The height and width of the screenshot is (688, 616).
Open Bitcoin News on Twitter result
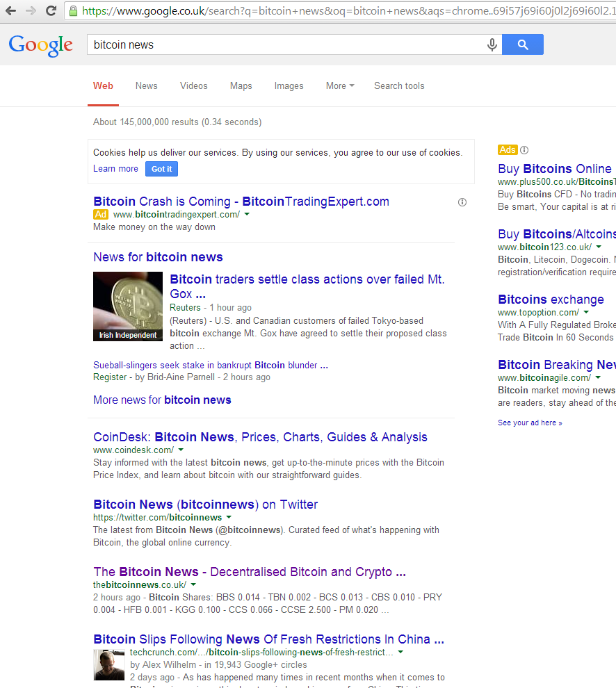pyautogui.click(x=206, y=505)
